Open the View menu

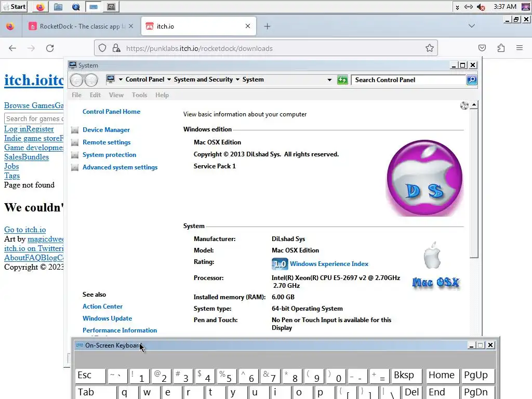[116, 95]
